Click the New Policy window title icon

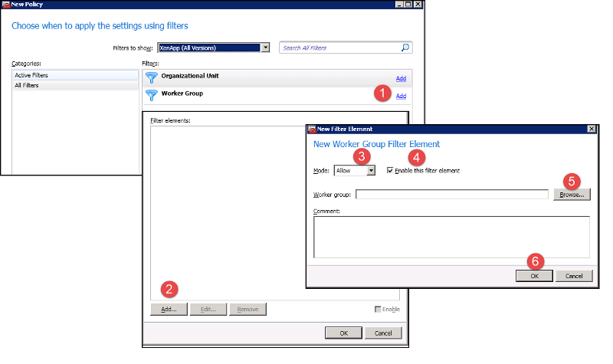click(x=6, y=5)
